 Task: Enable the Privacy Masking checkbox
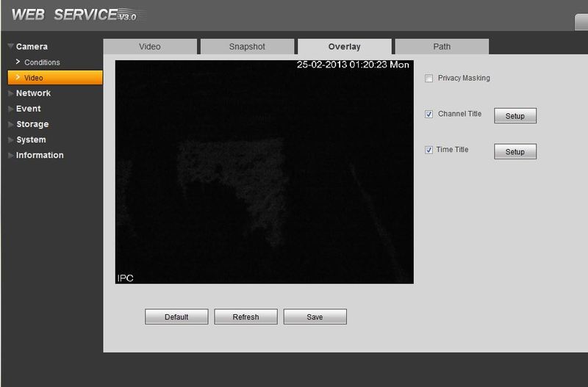(x=429, y=78)
